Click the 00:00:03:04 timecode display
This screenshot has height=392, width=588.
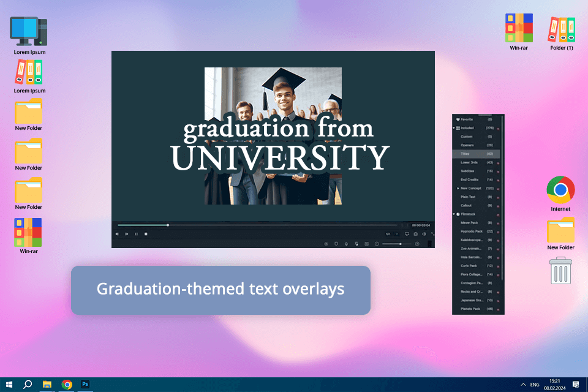(x=421, y=225)
